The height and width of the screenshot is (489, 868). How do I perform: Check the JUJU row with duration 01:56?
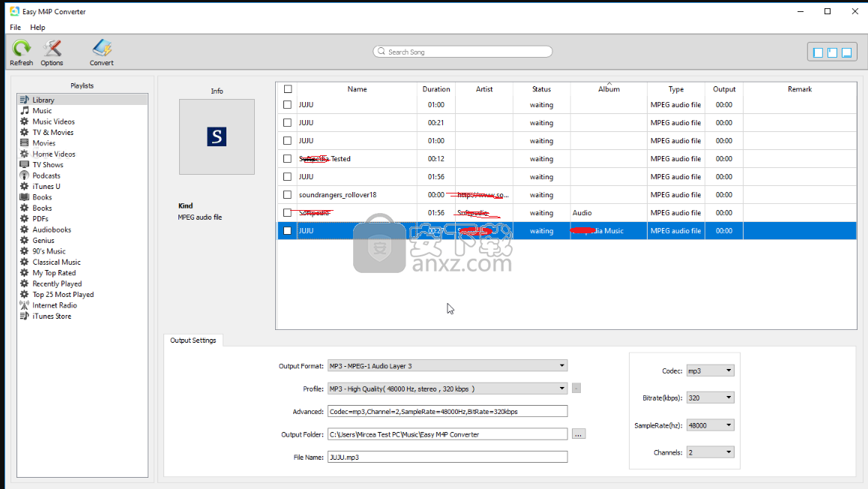pyautogui.click(x=287, y=177)
